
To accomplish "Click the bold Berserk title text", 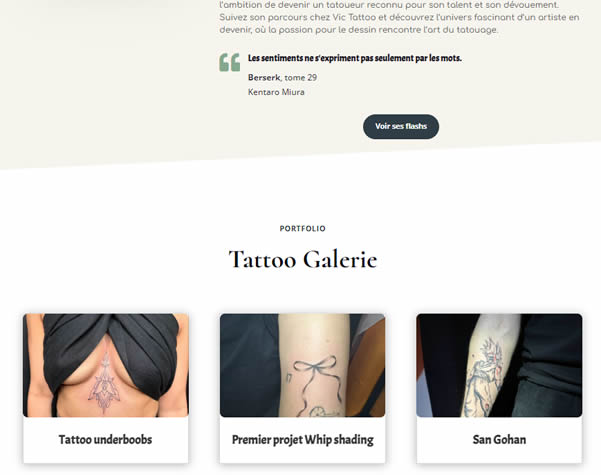I will point(264,77).
